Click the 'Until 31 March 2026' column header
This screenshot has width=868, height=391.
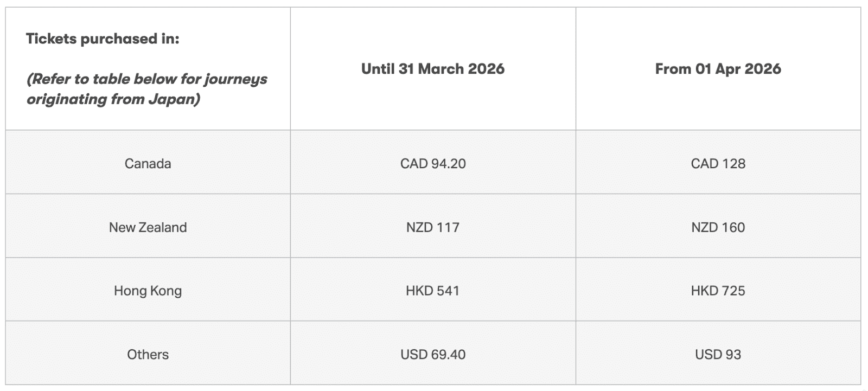point(432,69)
